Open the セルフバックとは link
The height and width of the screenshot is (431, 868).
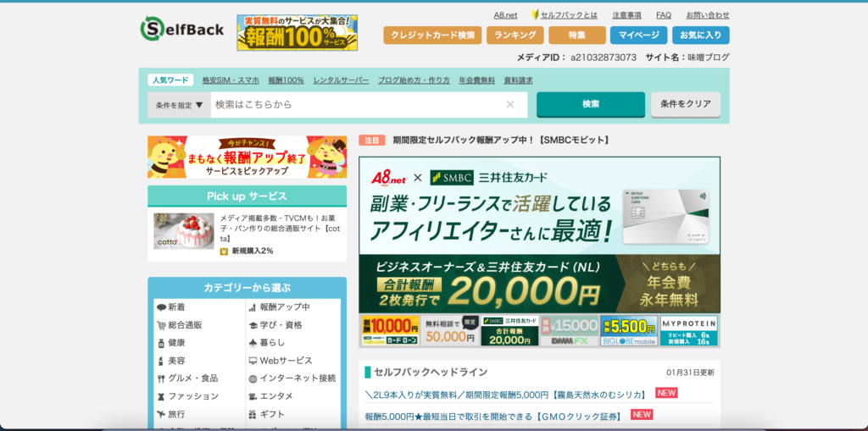coord(569,15)
